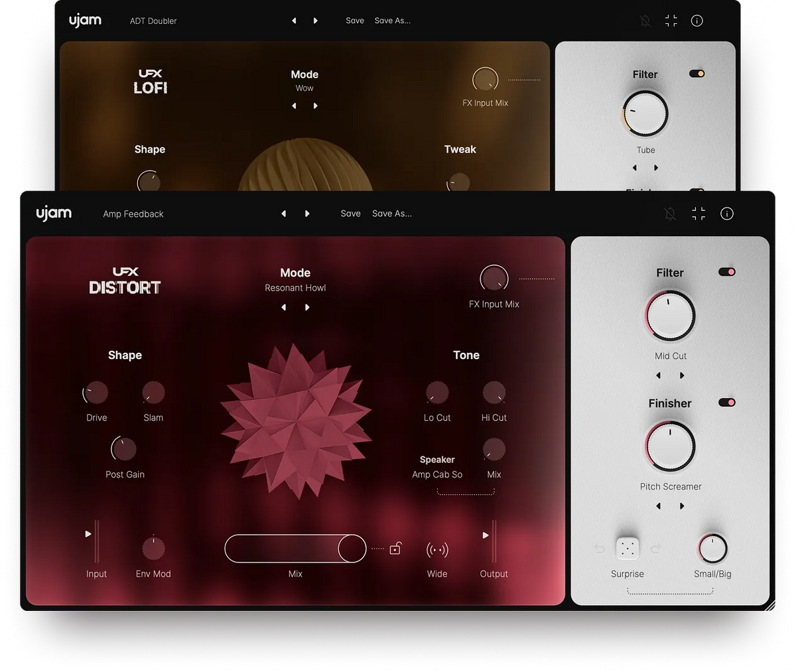The height and width of the screenshot is (672, 796).
Task: Toggle the Filter switch on
Action: click(726, 272)
